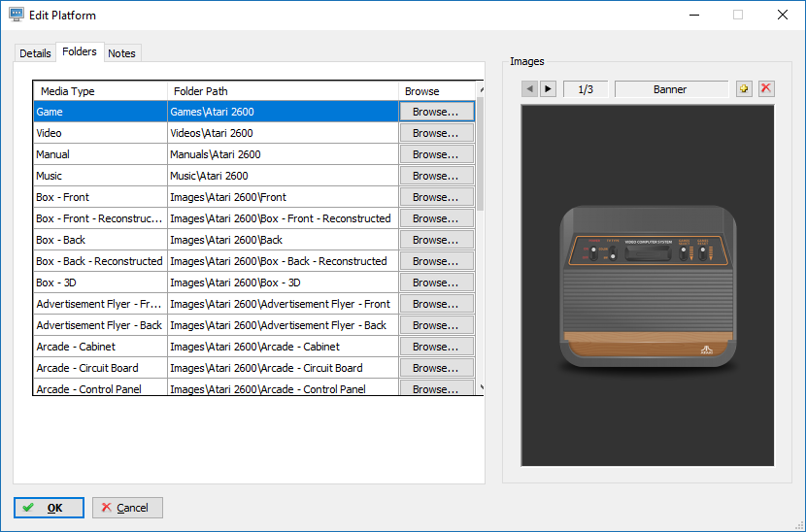This screenshot has width=806, height=532.
Task: Select the Arcade - Cabinet media type cell
Action: 101,347
